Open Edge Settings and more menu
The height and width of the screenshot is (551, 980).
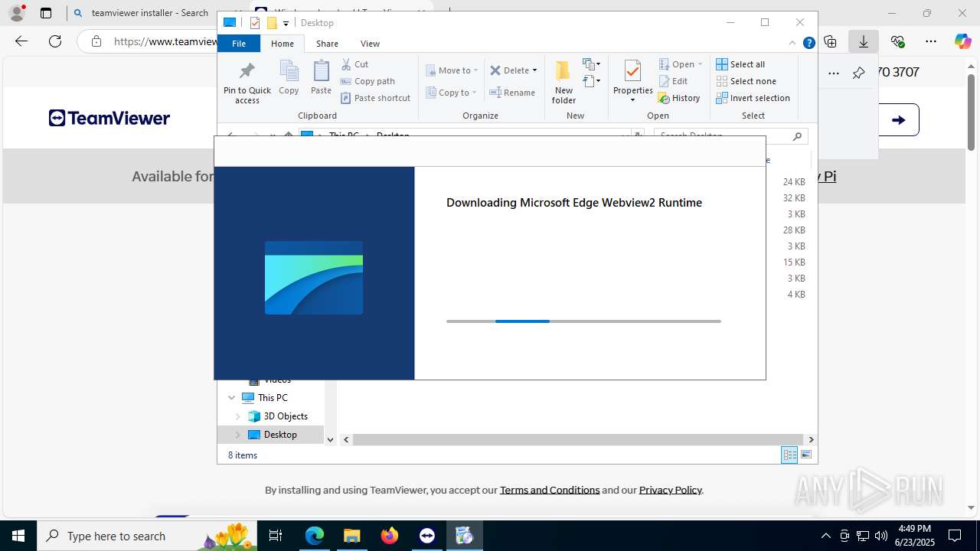pyautogui.click(x=930, y=41)
